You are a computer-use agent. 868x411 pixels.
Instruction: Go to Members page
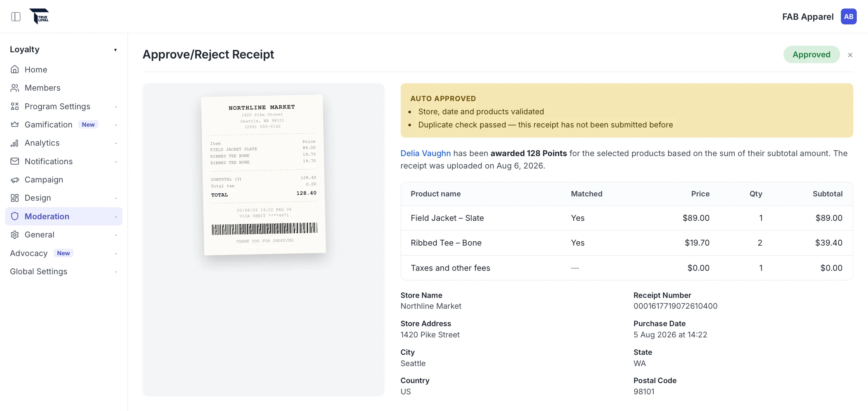(64, 88)
